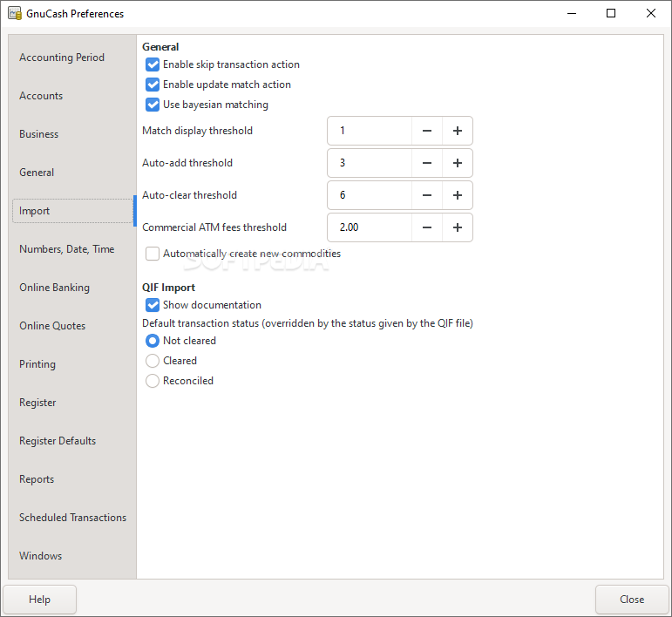Viewport: 672px width, 617px height.
Task: Go to Scheduled Transactions page
Action: click(73, 518)
